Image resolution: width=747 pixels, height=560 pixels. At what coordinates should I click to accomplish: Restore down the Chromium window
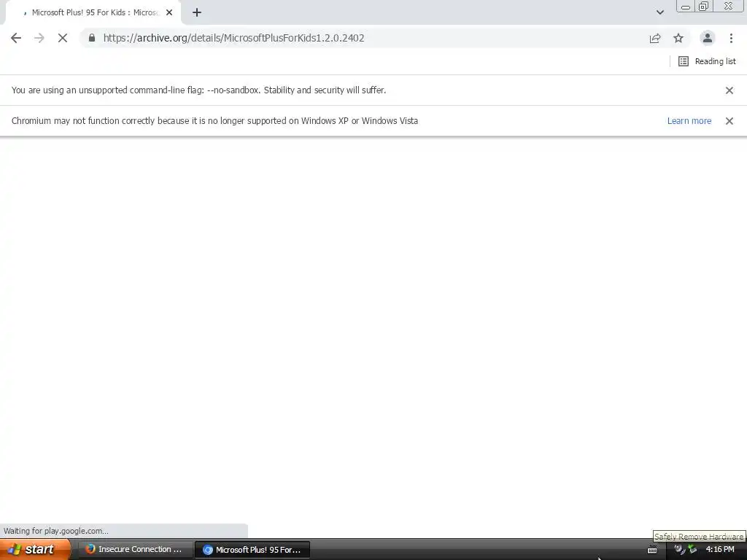[704, 7]
